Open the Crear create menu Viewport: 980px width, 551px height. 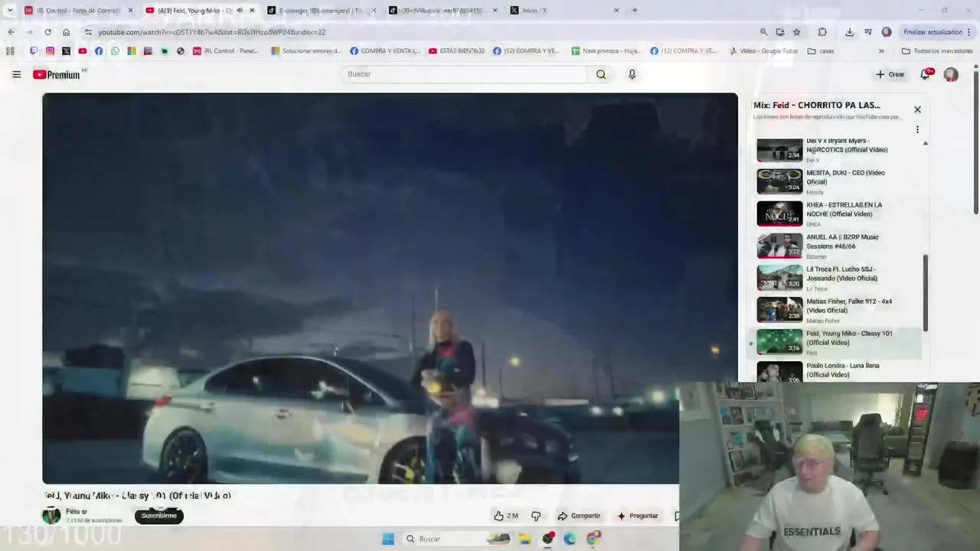coord(890,74)
